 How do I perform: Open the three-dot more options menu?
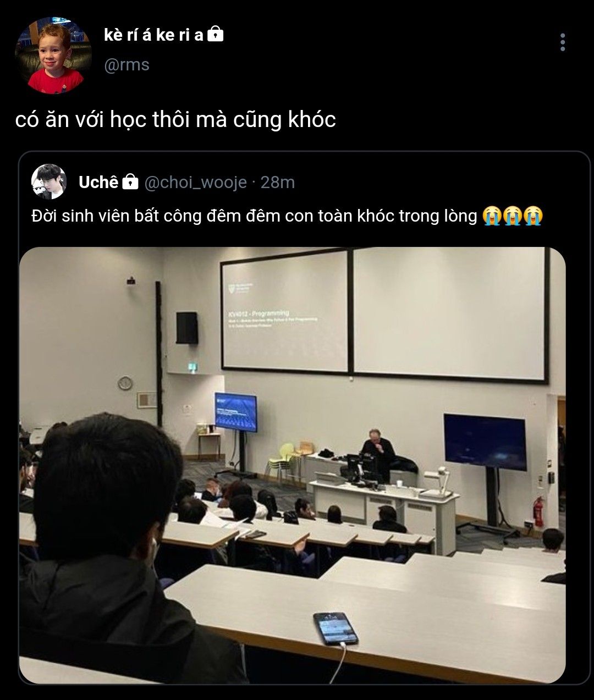click(562, 42)
